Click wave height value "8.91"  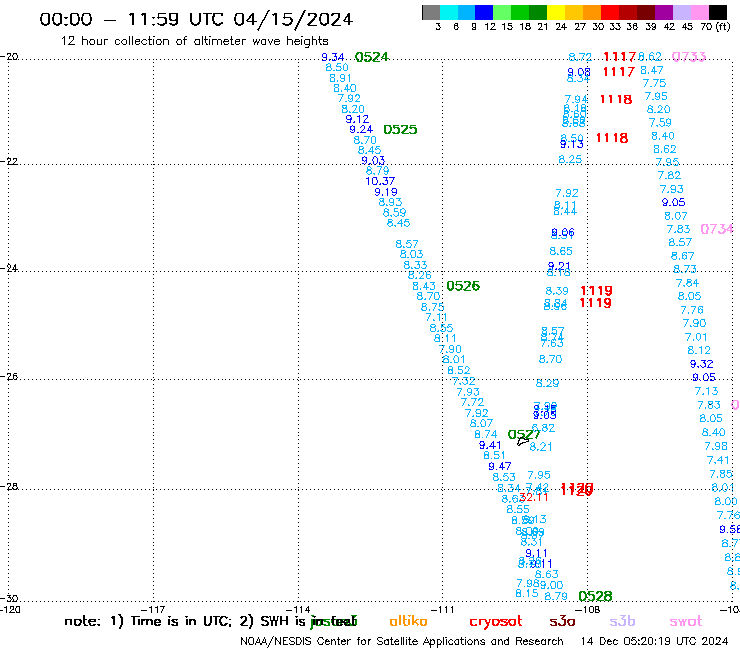point(340,78)
